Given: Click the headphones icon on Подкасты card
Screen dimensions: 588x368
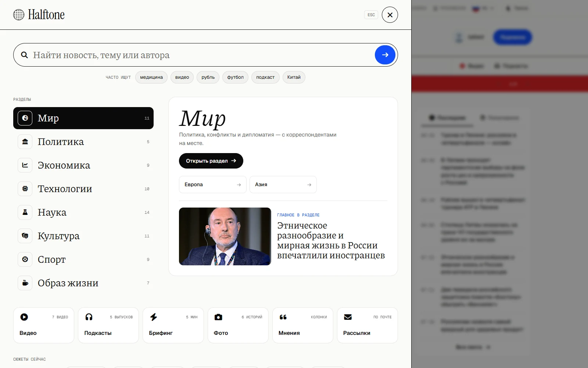Looking at the screenshot, I should point(89,317).
